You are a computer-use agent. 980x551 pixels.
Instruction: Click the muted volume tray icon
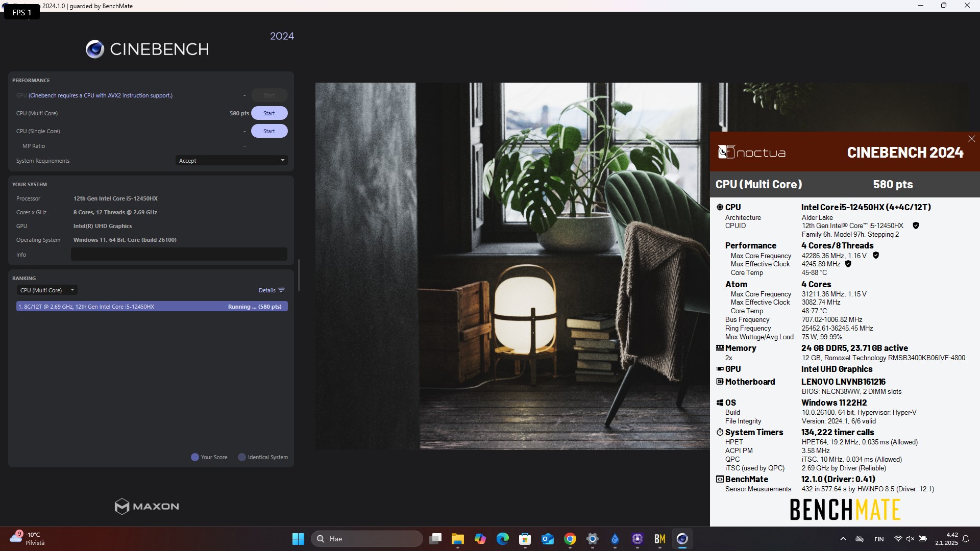(910, 539)
